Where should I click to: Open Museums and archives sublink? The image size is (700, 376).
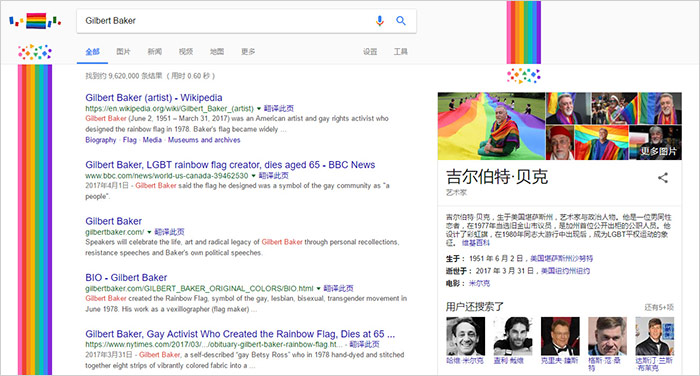point(204,140)
